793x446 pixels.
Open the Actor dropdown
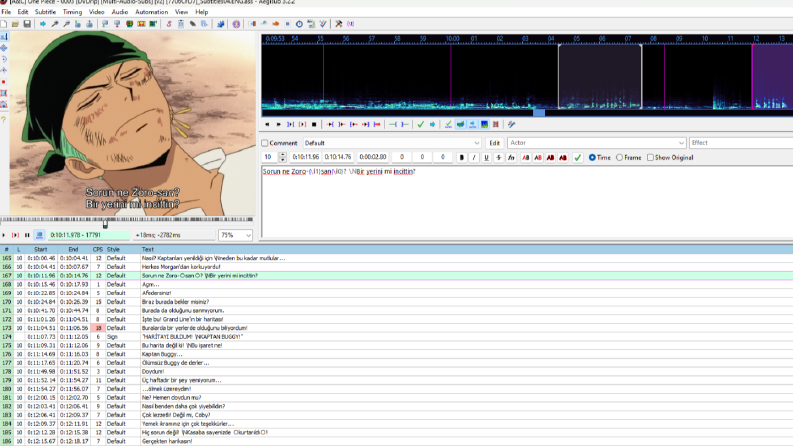[597, 143]
